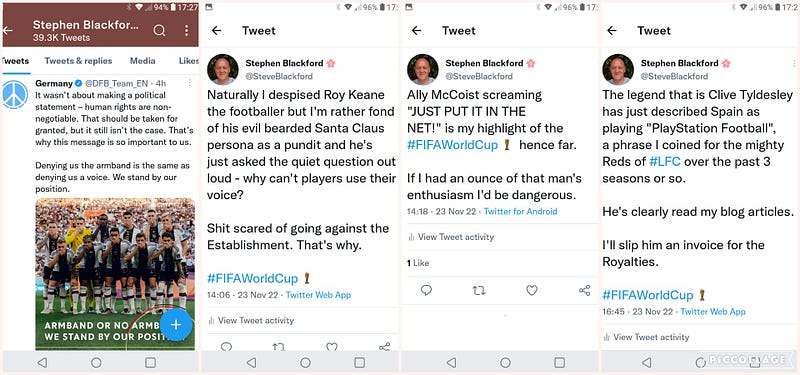Tap the blue compose tweet plus button
The width and height of the screenshot is (800, 375).
[x=176, y=324]
